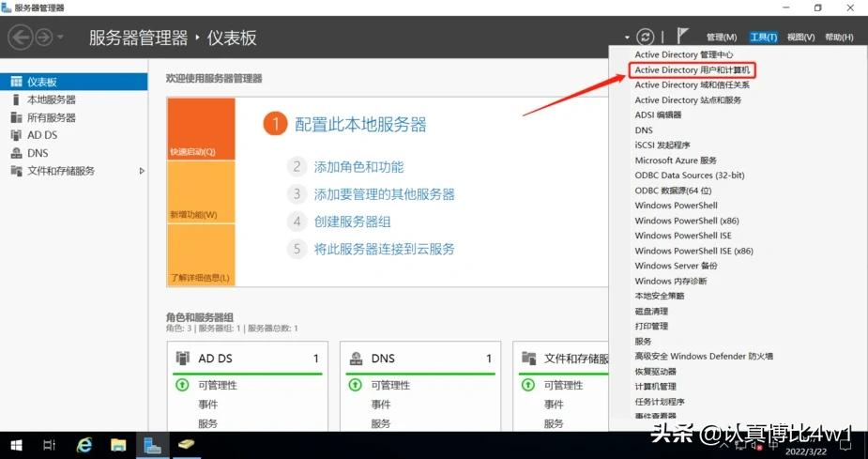The height and width of the screenshot is (459, 868).
Task: Open 高级安全 Windows Defender 防火墙 entry
Action: pyautogui.click(x=704, y=356)
